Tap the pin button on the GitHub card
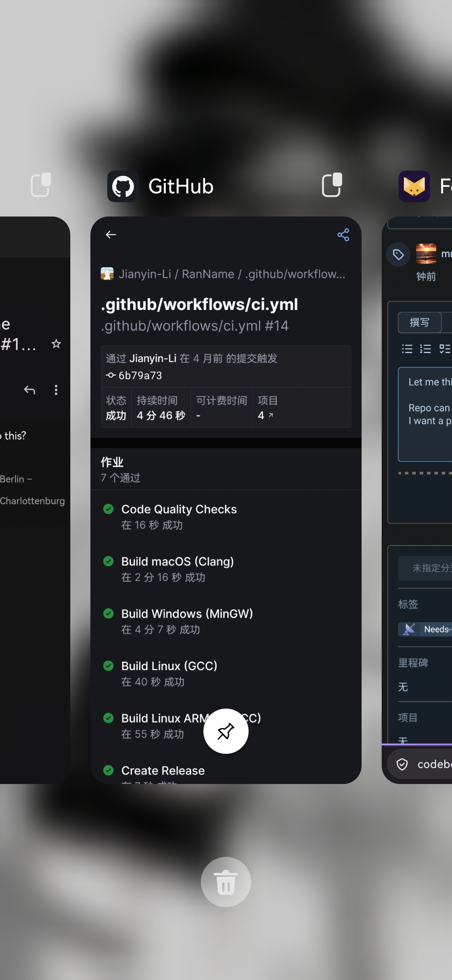This screenshot has height=980, width=452. coord(226,731)
